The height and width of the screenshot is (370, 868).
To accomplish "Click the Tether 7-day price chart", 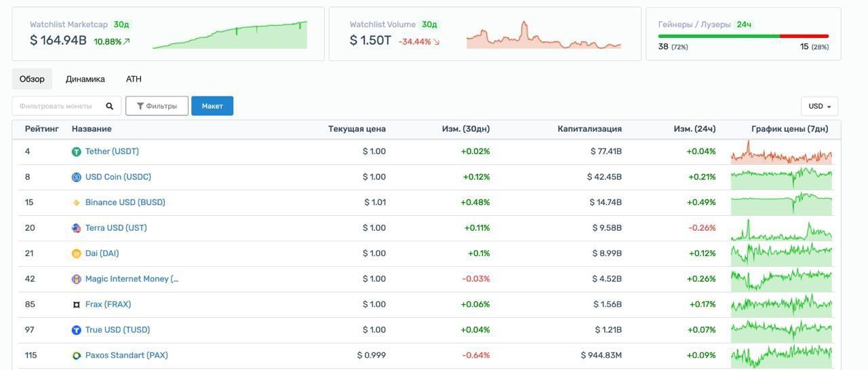I will pos(781,152).
